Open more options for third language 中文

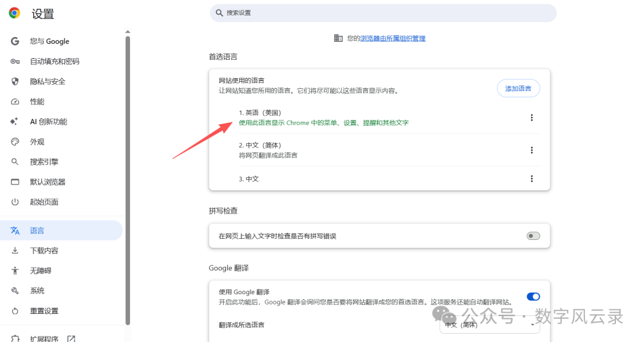tap(531, 178)
